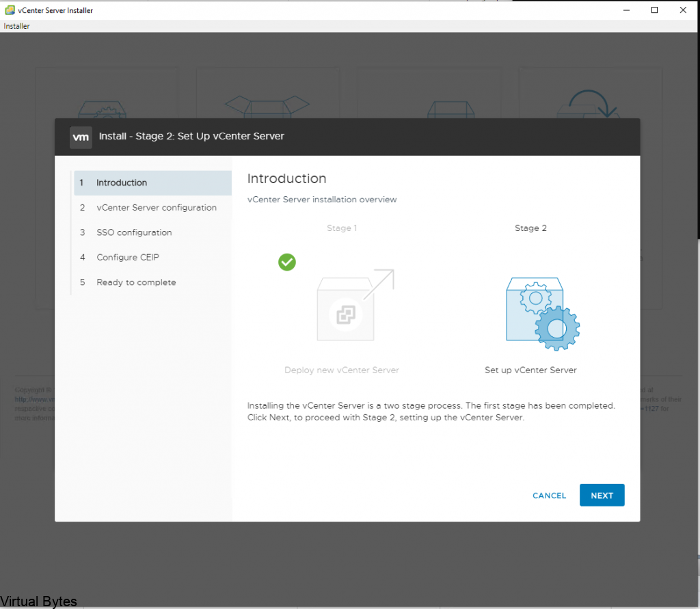This screenshot has width=700, height=609.
Task: Click the vCenter Server Installer title bar icon
Action: (10, 10)
